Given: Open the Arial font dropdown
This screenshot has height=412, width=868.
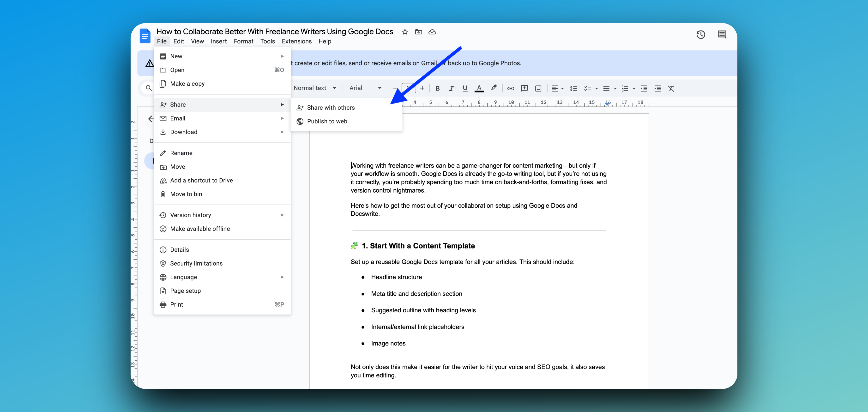Looking at the screenshot, I should pyautogui.click(x=365, y=88).
